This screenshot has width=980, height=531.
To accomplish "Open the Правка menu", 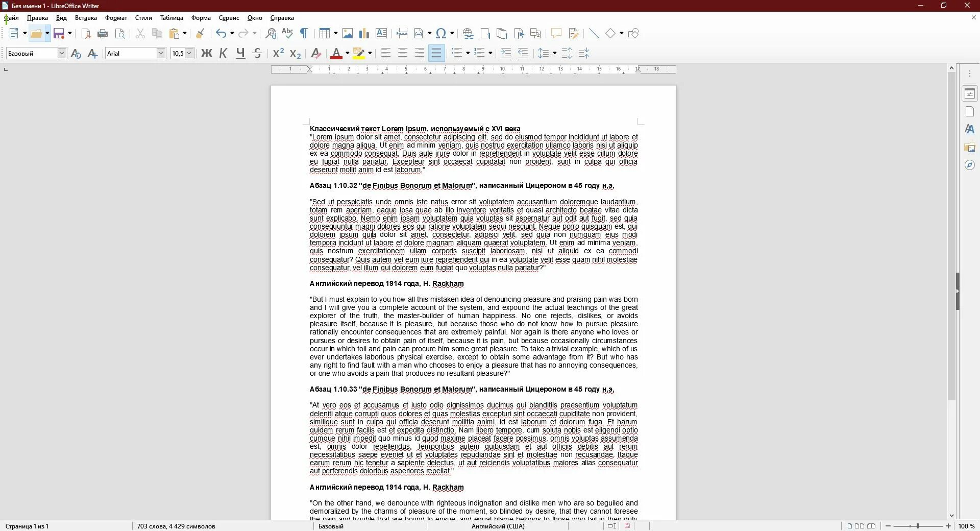I will tap(37, 18).
